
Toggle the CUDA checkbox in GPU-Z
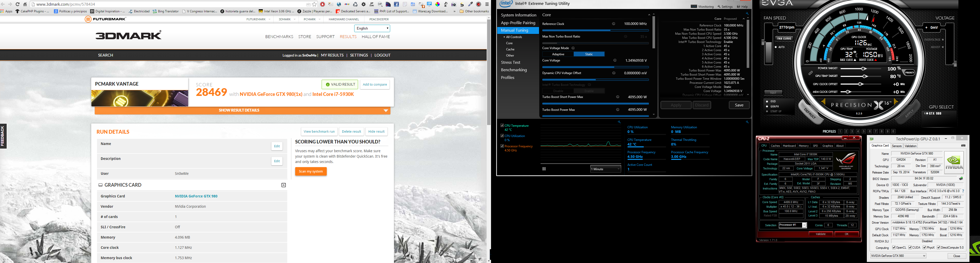click(x=910, y=248)
